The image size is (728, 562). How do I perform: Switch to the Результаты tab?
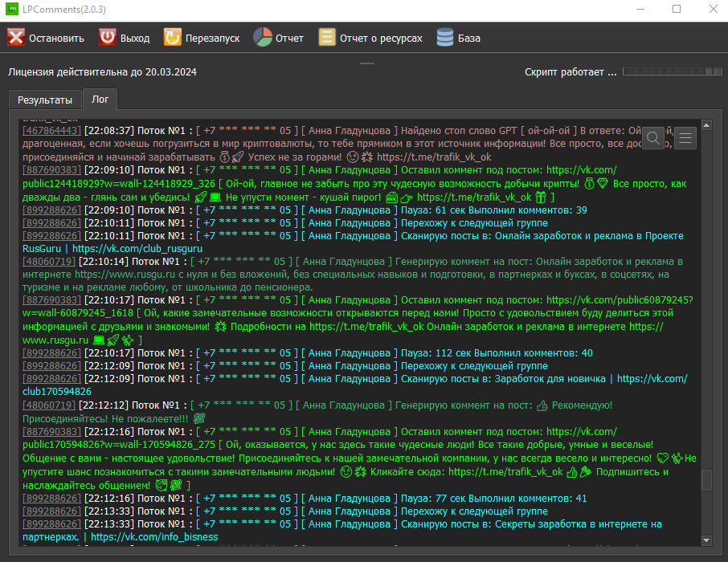[x=45, y=100]
